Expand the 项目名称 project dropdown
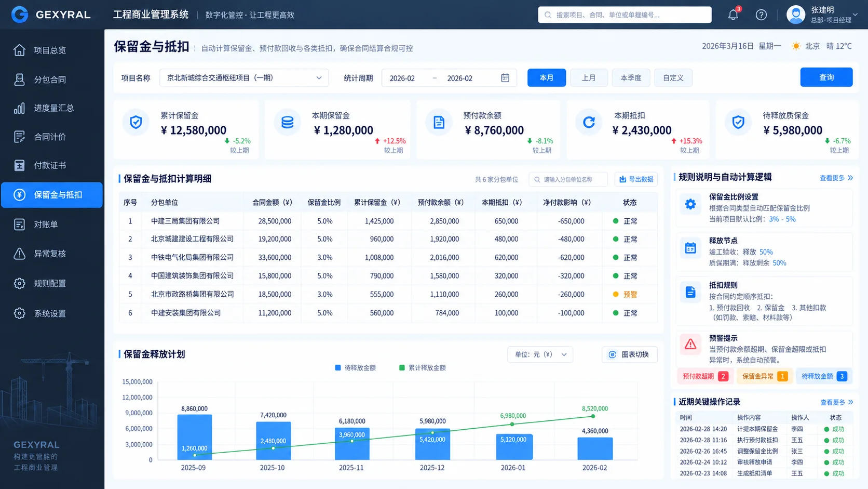Screen dimensions: 868x489 [x=244, y=78]
